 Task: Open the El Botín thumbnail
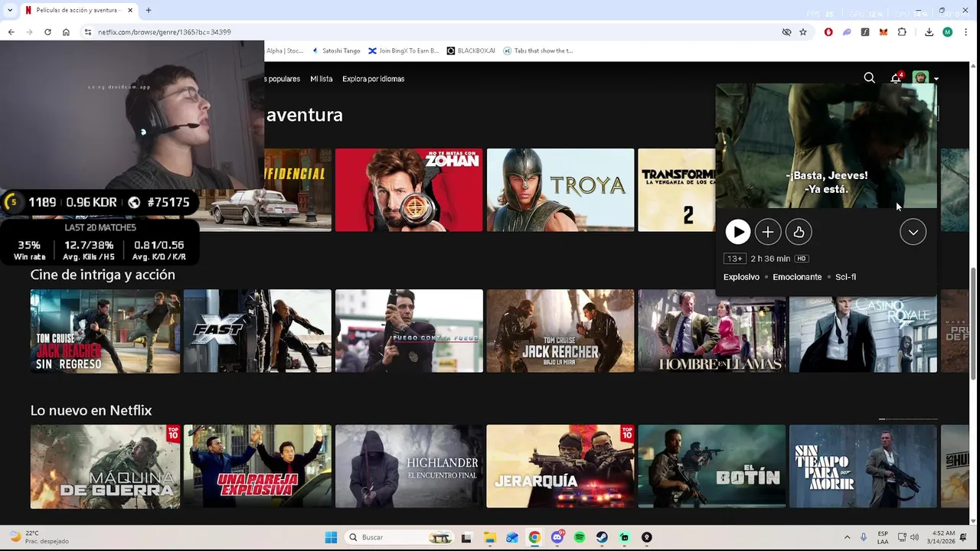pos(712,467)
